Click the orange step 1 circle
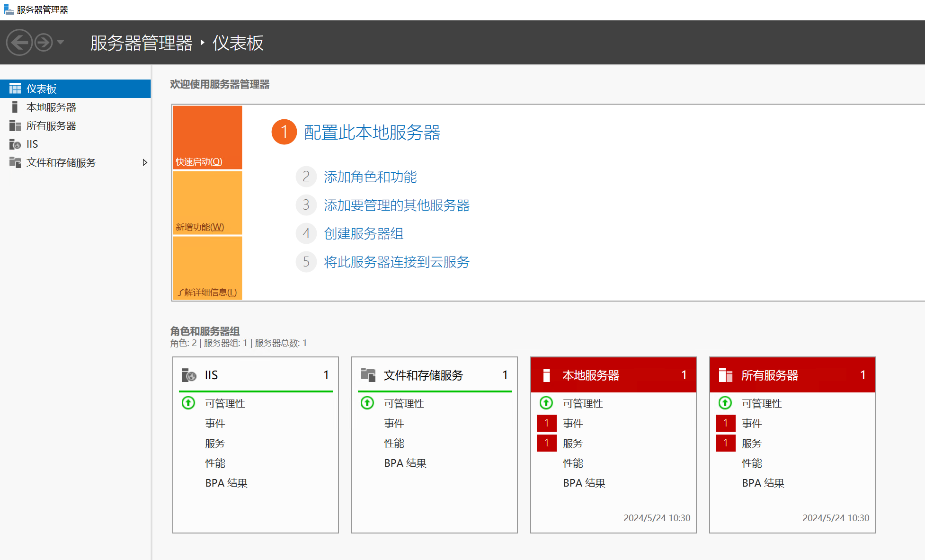Viewport: 925px width, 560px height. click(284, 132)
